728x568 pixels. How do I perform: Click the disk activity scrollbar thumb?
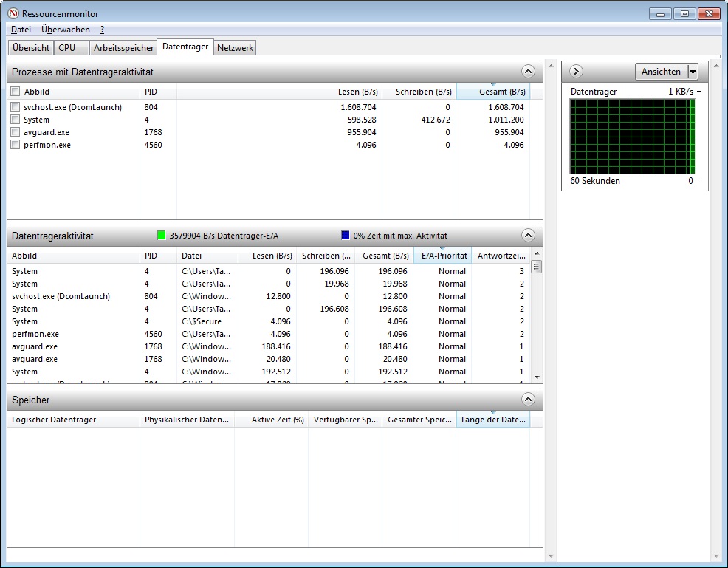pos(537,267)
